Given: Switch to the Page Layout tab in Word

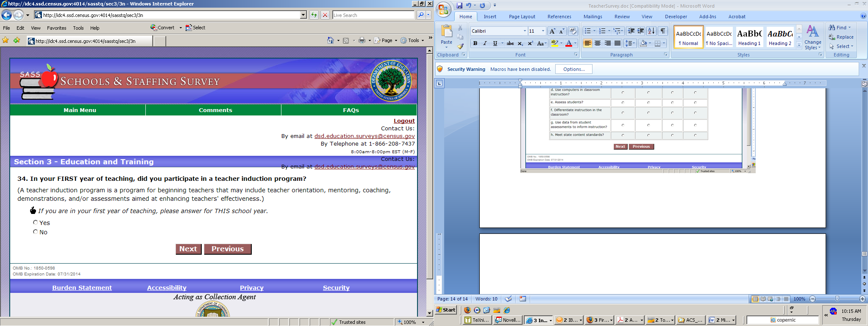Looking at the screenshot, I should coord(522,17).
